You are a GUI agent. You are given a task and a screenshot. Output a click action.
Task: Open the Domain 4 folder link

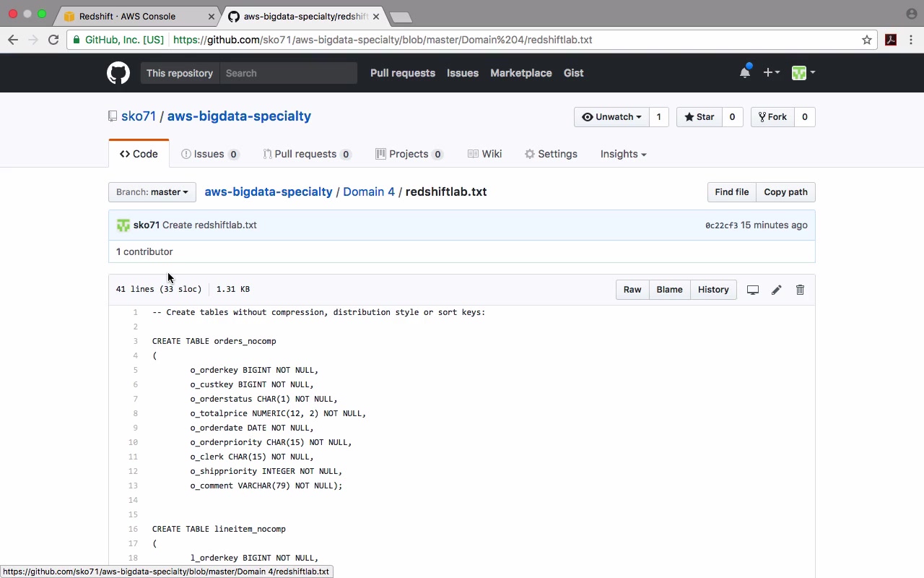369,192
